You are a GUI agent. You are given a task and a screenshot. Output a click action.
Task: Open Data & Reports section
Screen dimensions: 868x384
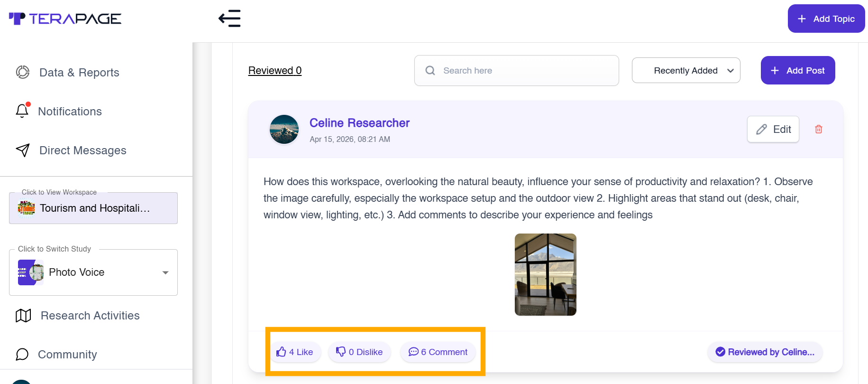(79, 73)
